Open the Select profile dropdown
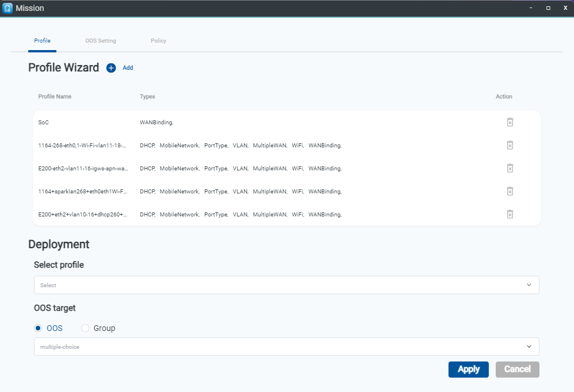Screen dimensions: 574x392 [286, 285]
